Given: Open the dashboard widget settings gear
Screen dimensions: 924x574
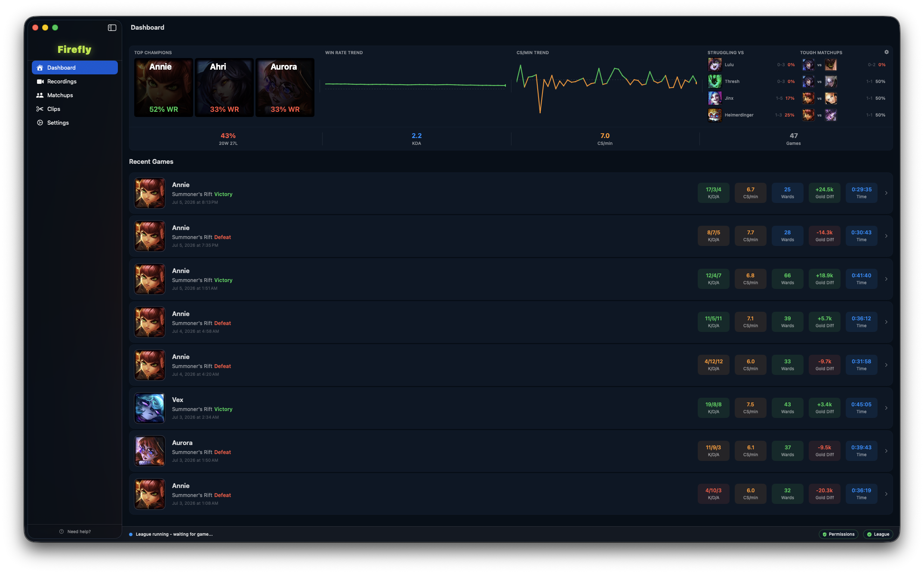Looking at the screenshot, I should pos(887,52).
